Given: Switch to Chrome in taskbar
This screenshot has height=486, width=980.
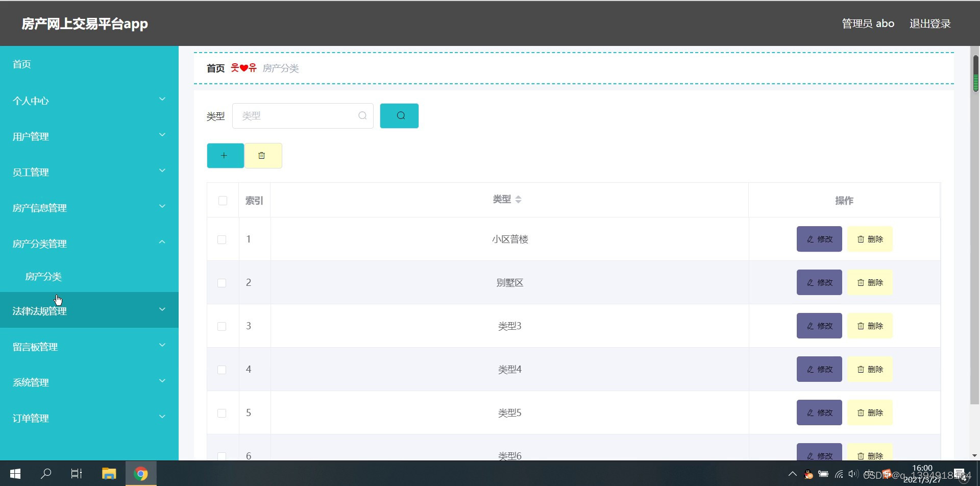Looking at the screenshot, I should tap(141, 474).
